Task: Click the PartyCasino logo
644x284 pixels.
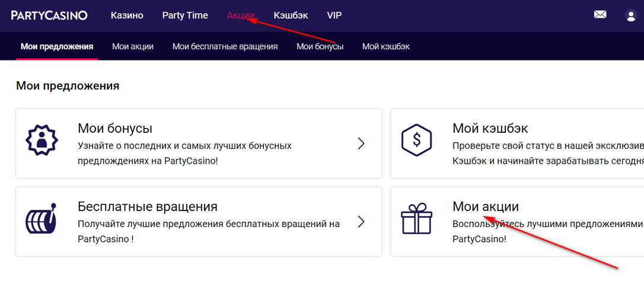Action: pyautogui.click(x=49, y=15)
